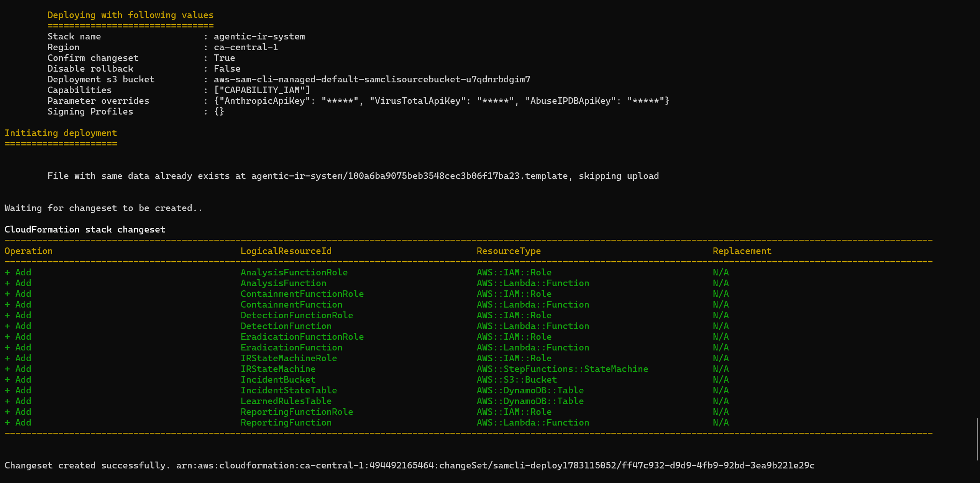980x483 pixels.
Task: Select EradicationFunctionRole resource id
Action: coord(302,337)
